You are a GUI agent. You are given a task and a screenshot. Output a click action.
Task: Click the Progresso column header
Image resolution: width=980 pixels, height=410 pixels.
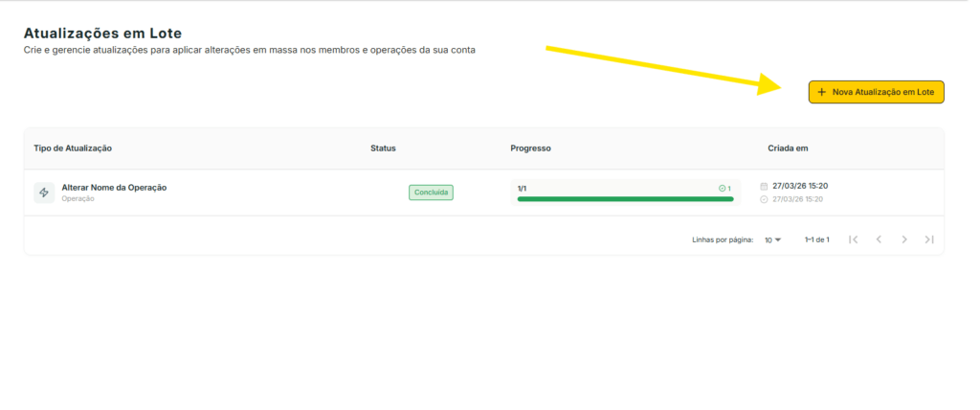click(530, 148)
